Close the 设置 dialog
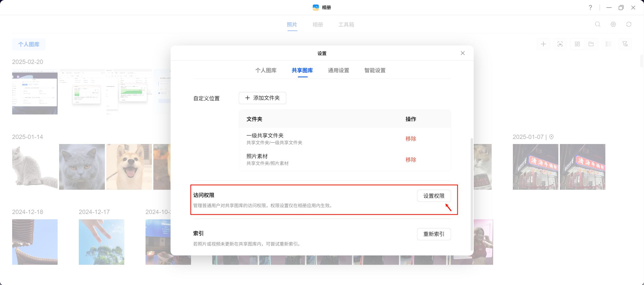This screenshot has height=285, width=644. (463, 53)
